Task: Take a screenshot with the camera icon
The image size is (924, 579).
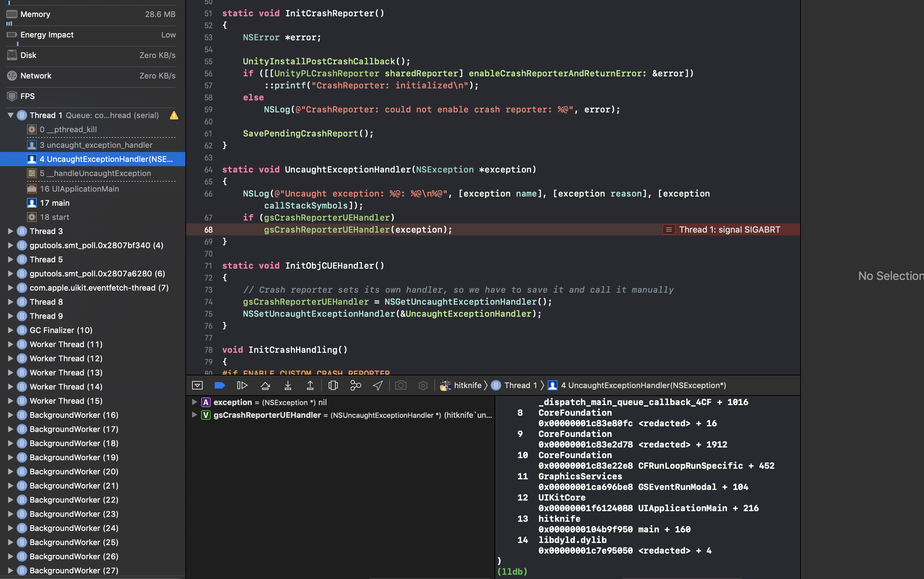Action: coord(401,385)
